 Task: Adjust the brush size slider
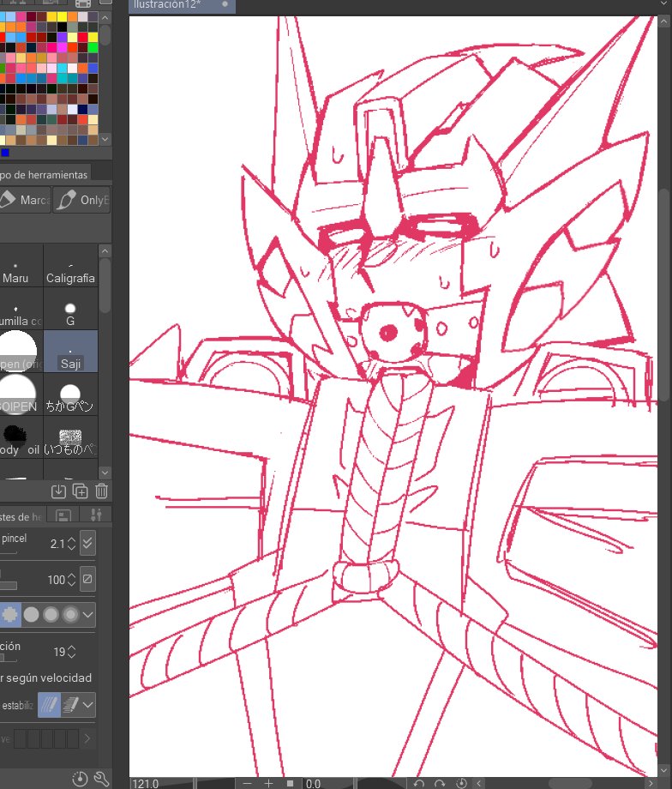[9, 552]
